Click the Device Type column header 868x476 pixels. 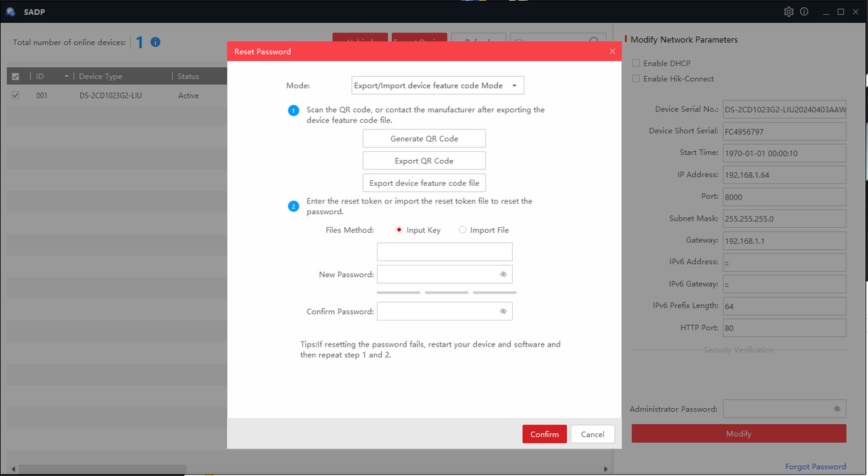101,76
